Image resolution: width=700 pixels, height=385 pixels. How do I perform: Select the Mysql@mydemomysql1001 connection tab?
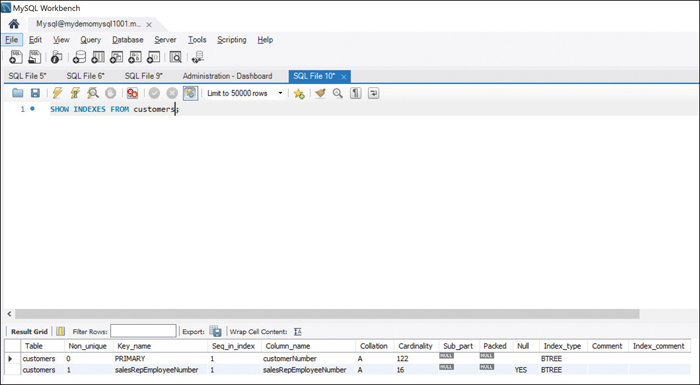88,24
